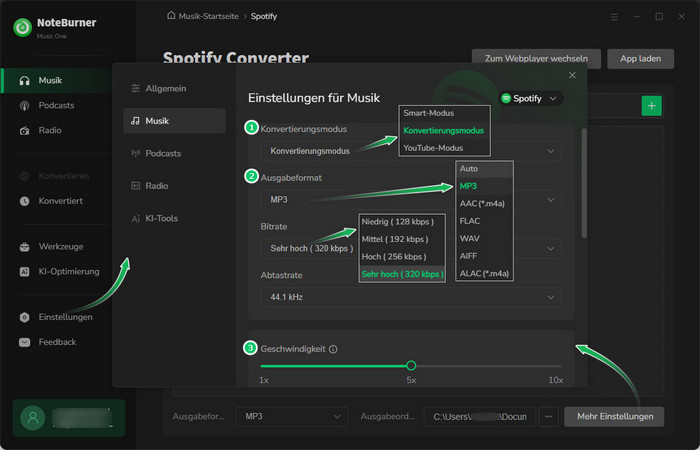Open the Konvertiert history section
700x450 pixels.
coord(60,201)
